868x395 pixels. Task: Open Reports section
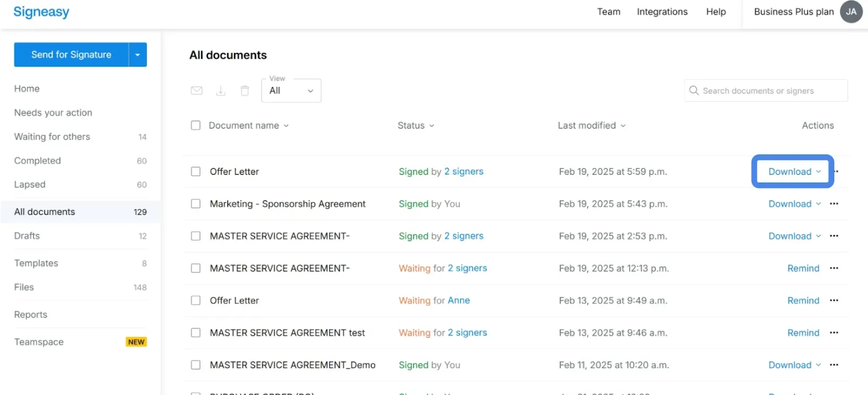click(30, 314)
